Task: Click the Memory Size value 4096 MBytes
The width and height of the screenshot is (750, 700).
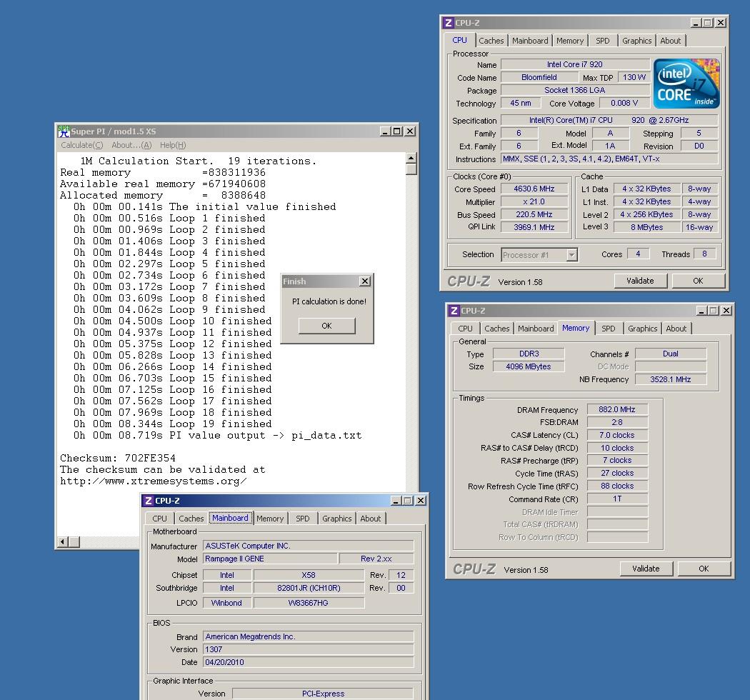Action: click(529, 367)
